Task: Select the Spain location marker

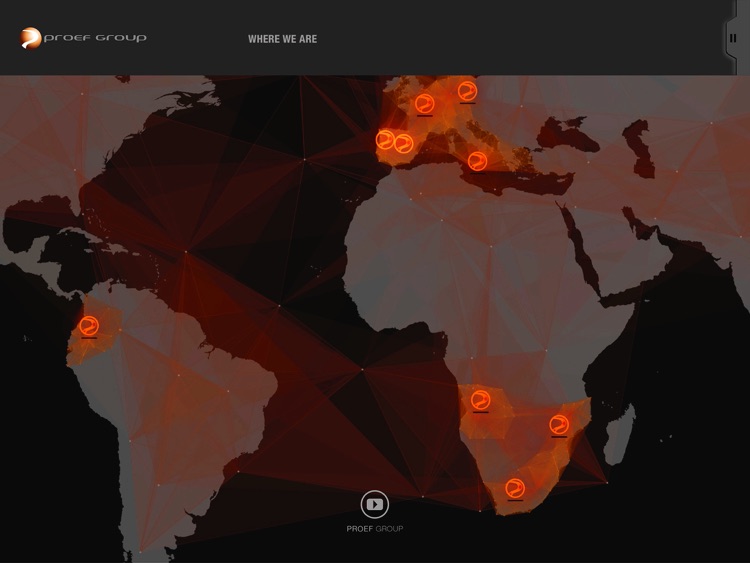Action: [x=404, y=143]
